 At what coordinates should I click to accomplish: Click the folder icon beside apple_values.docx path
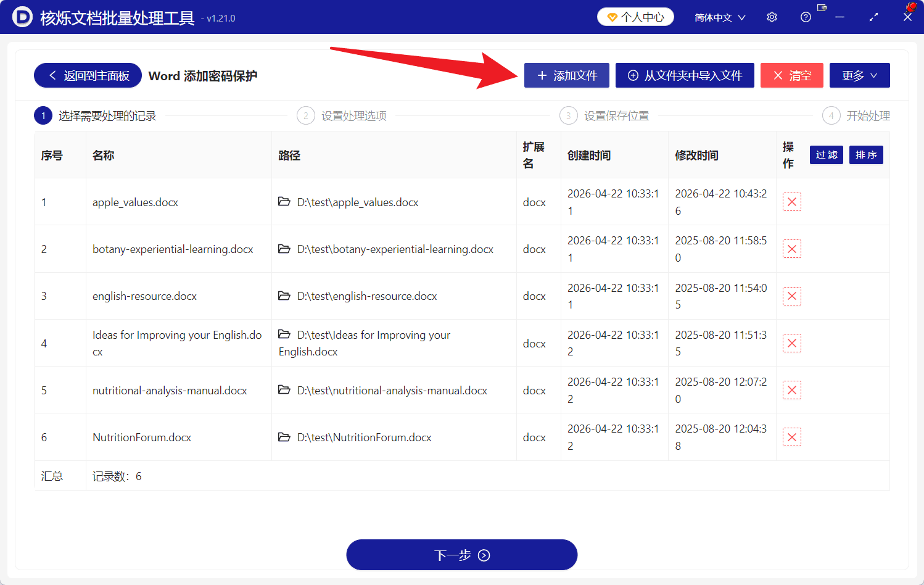[x=284, y=202]
